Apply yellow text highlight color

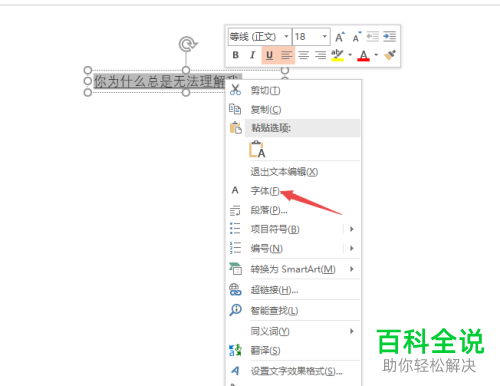click(337, 55)
